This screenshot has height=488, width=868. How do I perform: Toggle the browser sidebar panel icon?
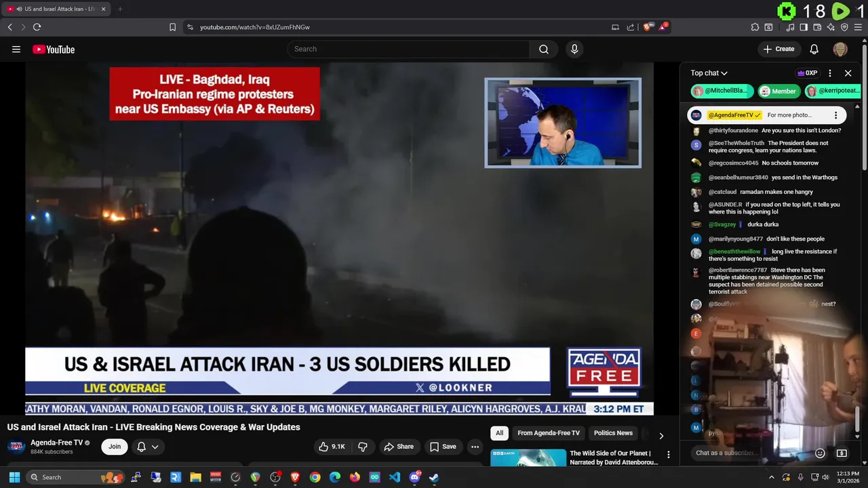tap(804, 27)
